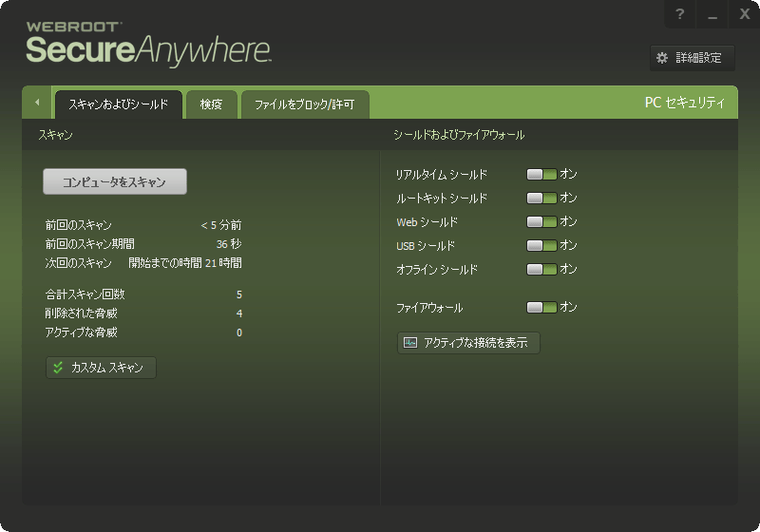
Task: Click the 36 秒 scan duration value
Action: pyautogui.click(x=229, y=244)
